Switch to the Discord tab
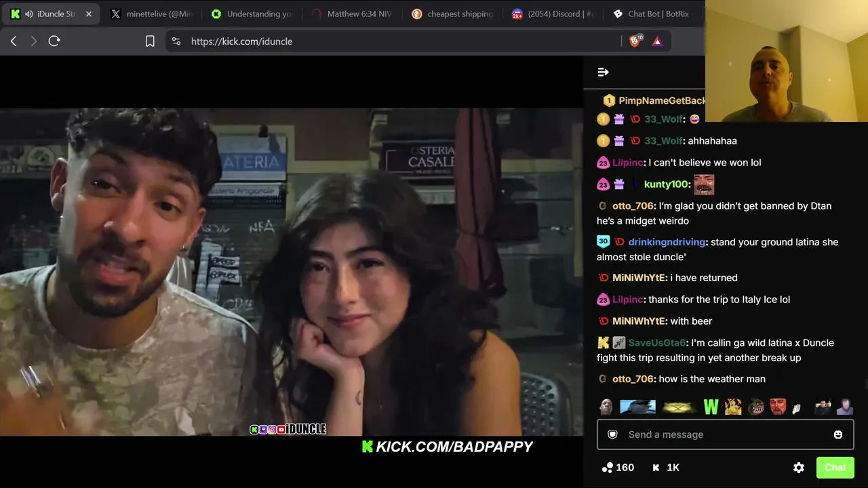 pyautogui.click(x=553, y=14)
